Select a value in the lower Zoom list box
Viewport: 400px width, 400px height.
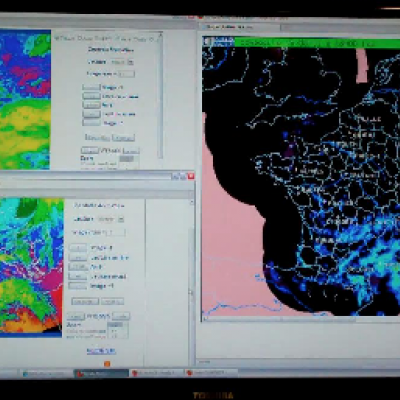(x=118, y=330)
